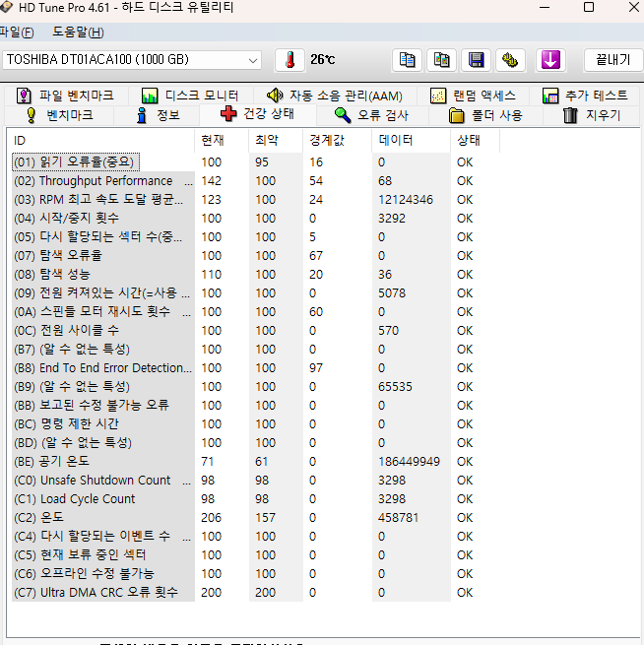Click the data value 186449949
This screenshot has width=644, height=645.
point(410,462)
